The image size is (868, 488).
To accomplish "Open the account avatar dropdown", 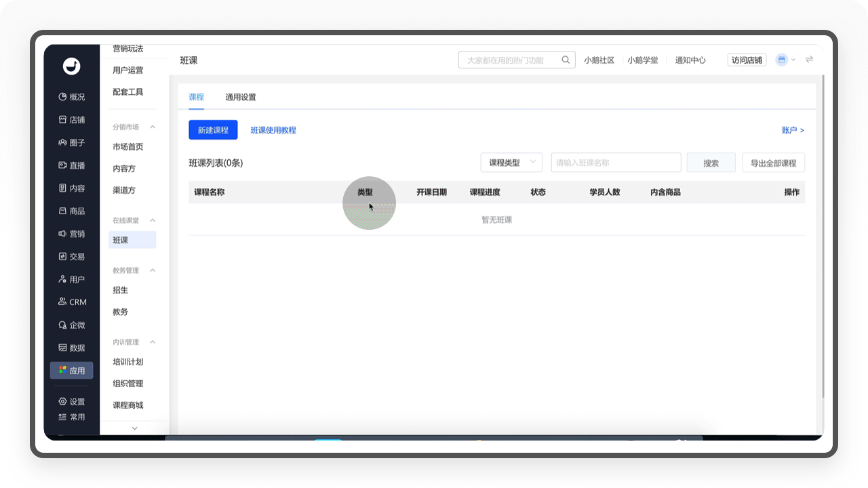I will tap(785, 60).
